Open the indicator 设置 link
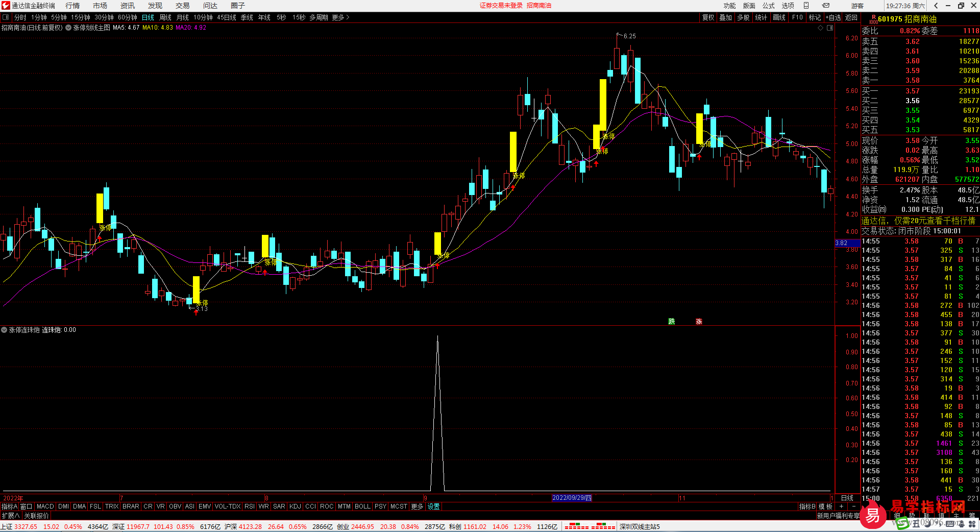The width and height of the screenshot is (980, 532). tap(434, 506)
